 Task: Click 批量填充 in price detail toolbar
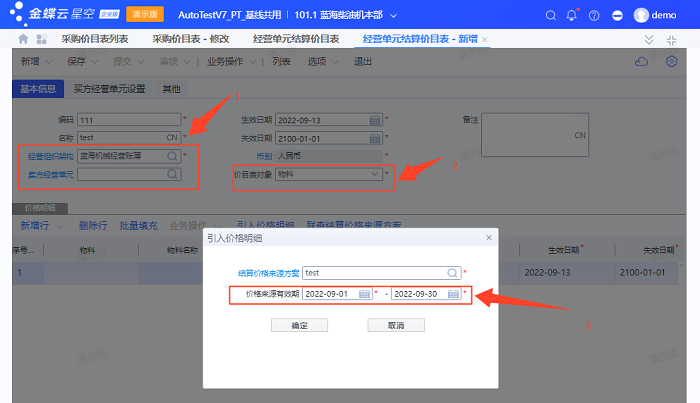point(138,226)
